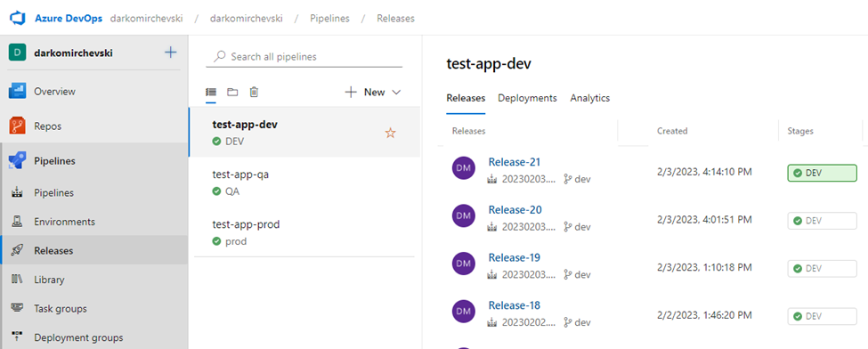Switch to list view of pipelines
The width and height of the screenshot is (868, 349).
pos(211,92)
